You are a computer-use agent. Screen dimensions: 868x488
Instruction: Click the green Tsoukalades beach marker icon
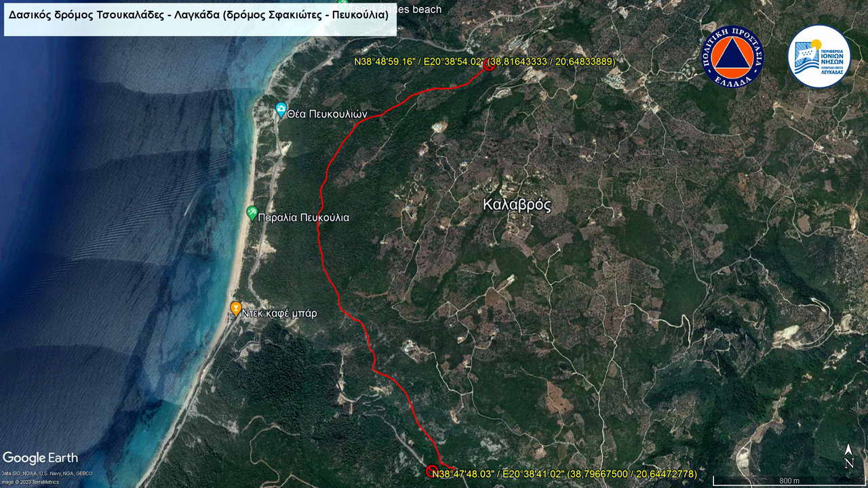[x=343, y=5]
